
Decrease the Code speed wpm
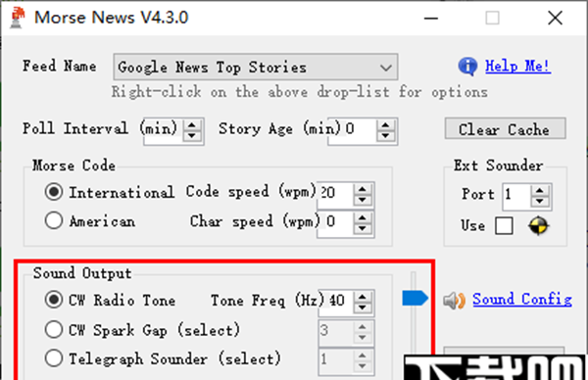(363, 200)
